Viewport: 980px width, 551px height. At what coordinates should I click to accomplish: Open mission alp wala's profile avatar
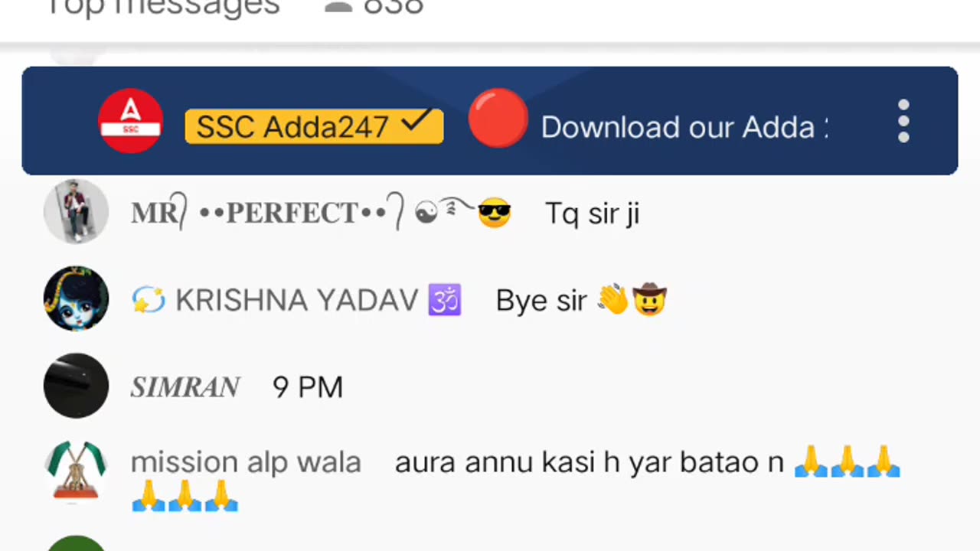click(x=76, y=471)
